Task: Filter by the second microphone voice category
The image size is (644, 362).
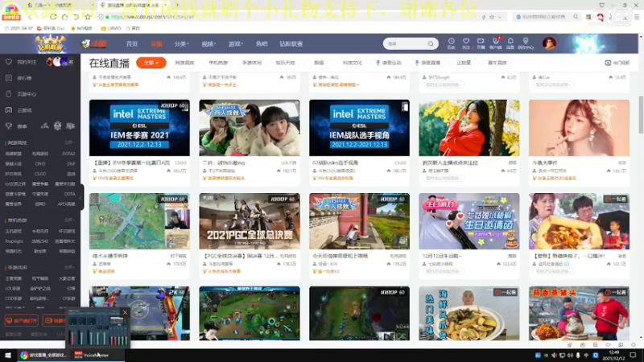Action: coord(427,63)
